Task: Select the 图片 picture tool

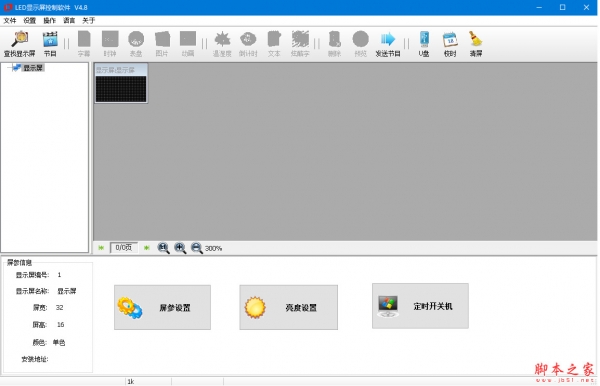Action: click(x=162, y=44)
